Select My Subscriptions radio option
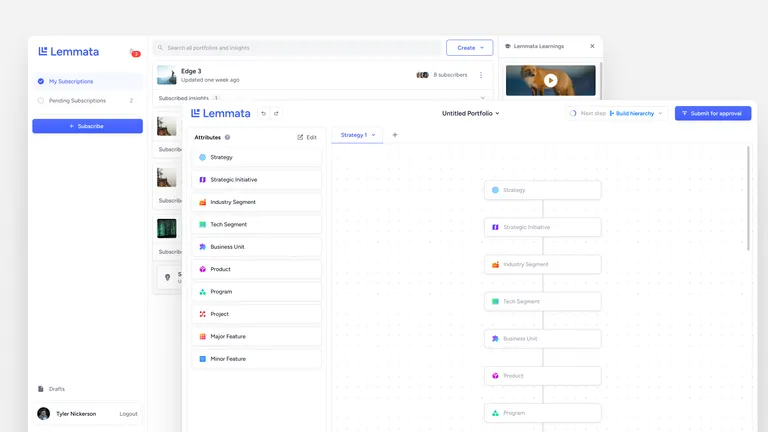 pos(41,81)
